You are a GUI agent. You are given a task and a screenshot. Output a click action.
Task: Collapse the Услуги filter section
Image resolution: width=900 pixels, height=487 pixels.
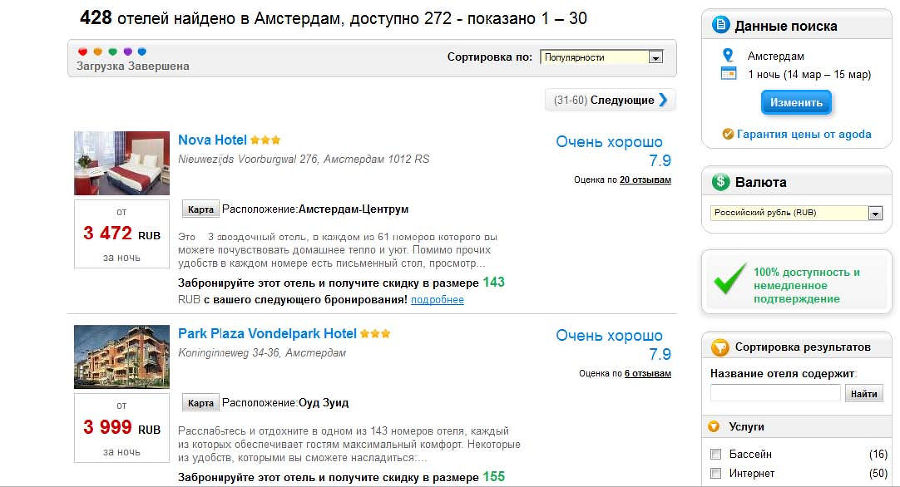(714, 427)
